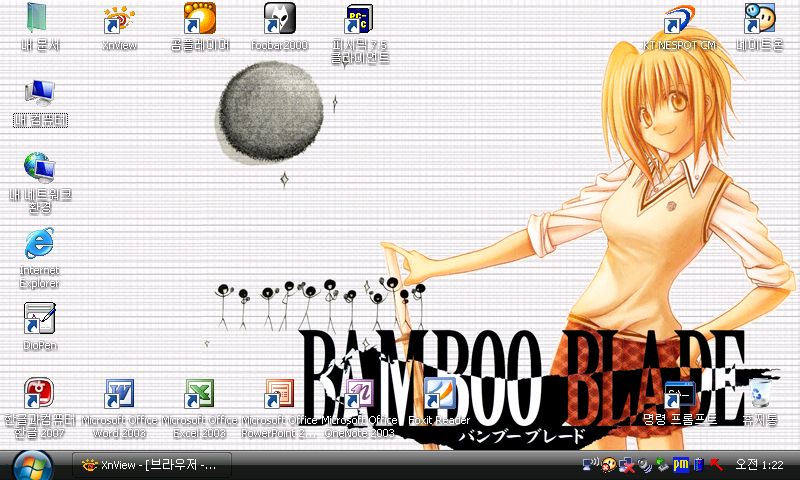Open Microsoft Office Excel 2003 shortcut
Image resolution: width=800 pixels, height=480 pixels.
[x=199, y=394]
